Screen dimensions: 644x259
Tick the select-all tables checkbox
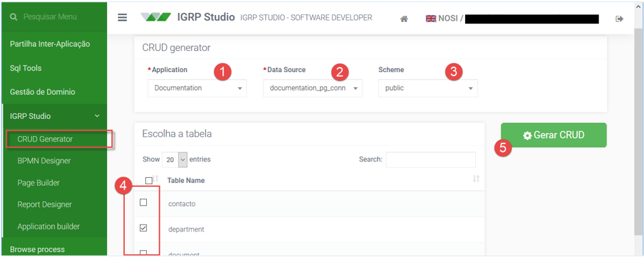click(x=149, y=180)
